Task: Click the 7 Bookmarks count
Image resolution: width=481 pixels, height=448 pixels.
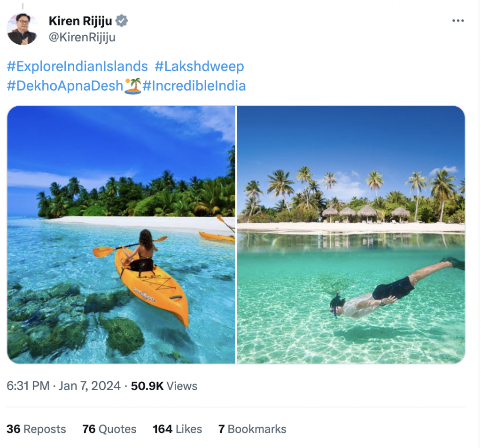Action: (252, 429)
